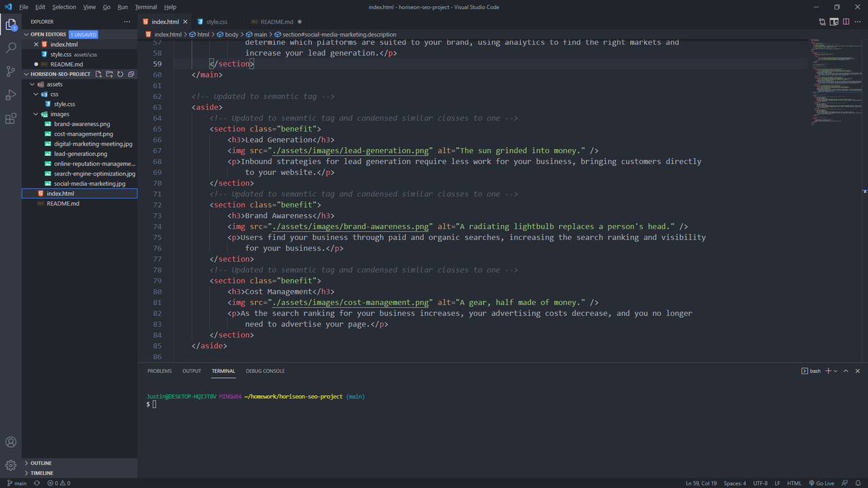Viewport: 868px width, 488px height.
Task: Click the Synchronize Changes icon in status bar
Action: 37,483
